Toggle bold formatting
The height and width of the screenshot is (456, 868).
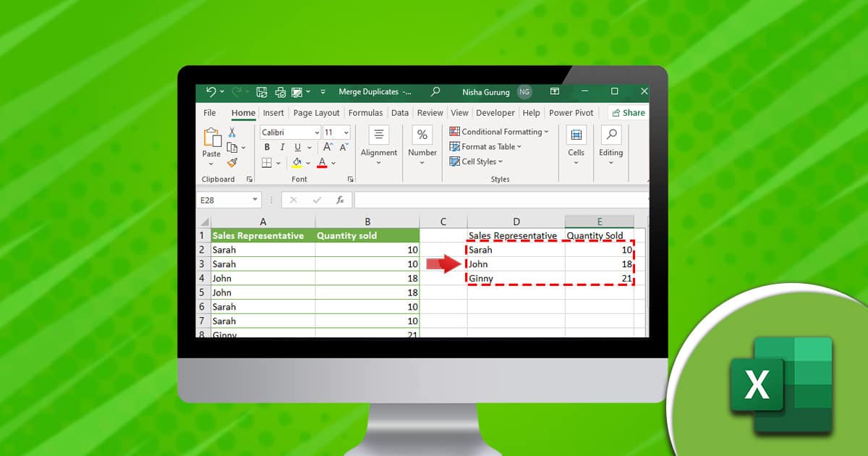point(268,147)
